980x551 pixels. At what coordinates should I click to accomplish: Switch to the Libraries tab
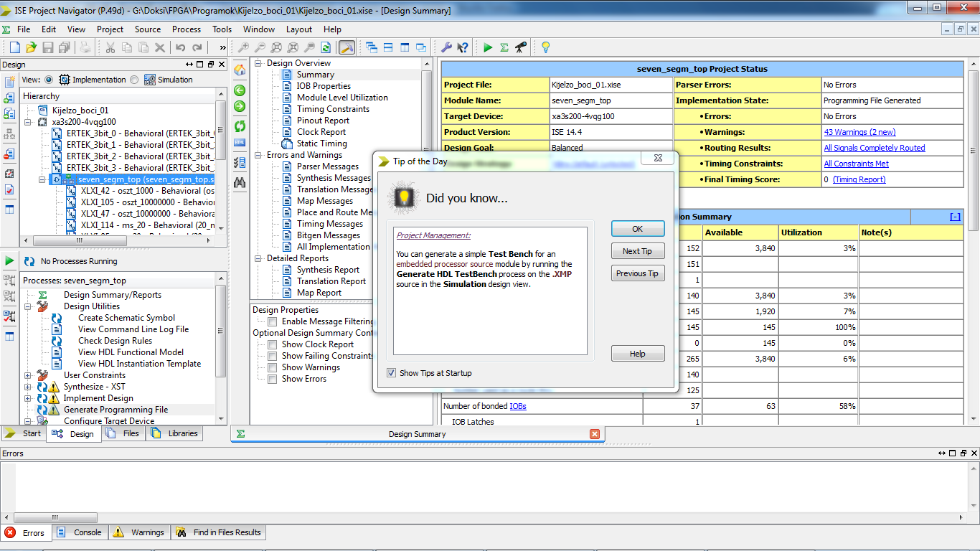click(176, 433)
